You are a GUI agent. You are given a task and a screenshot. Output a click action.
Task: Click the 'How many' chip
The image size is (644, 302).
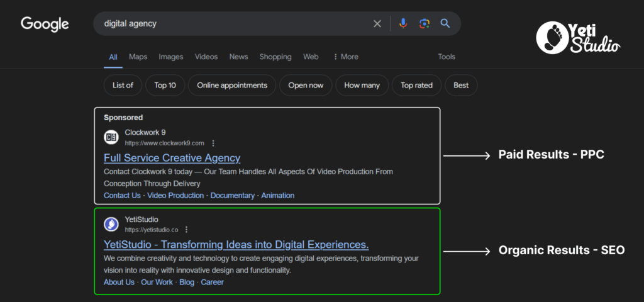pyautogui.click(x=362, y=86)
